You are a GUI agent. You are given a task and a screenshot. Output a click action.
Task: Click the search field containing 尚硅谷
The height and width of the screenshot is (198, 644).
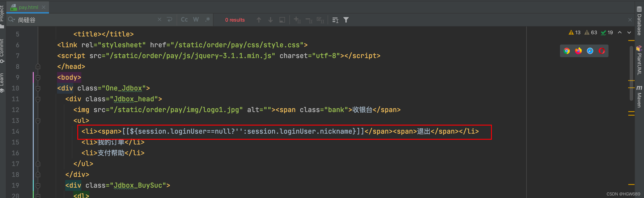point(85,20)
